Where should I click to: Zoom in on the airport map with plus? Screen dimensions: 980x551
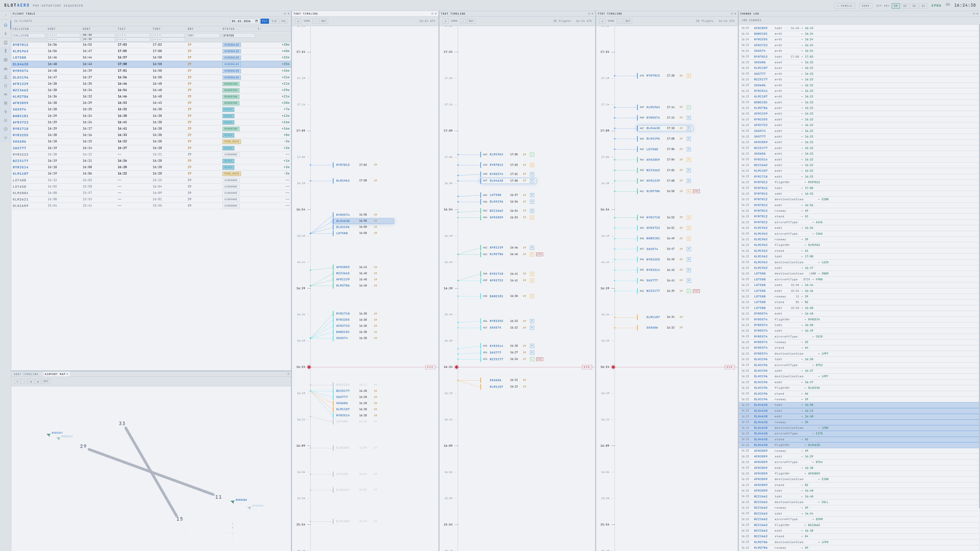tap(18, 381)
